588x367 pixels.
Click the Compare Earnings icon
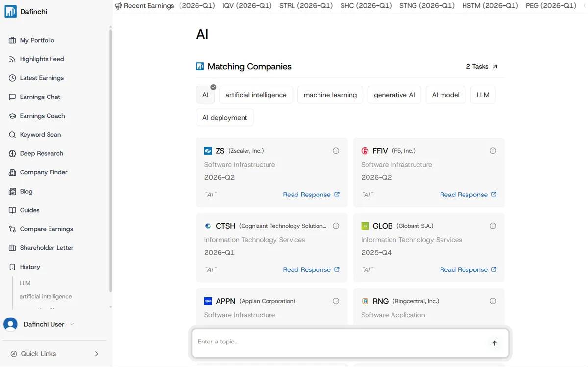(12, 229)
